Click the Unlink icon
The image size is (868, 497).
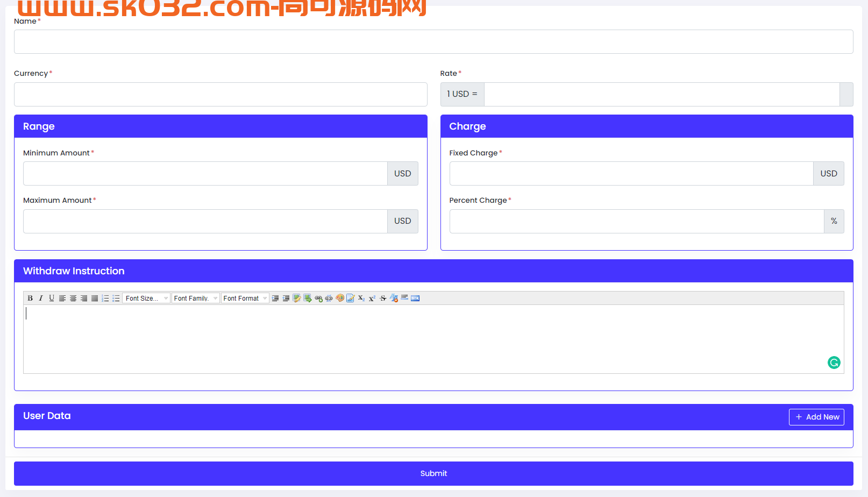pyautogui.click(x=329, y=298)
